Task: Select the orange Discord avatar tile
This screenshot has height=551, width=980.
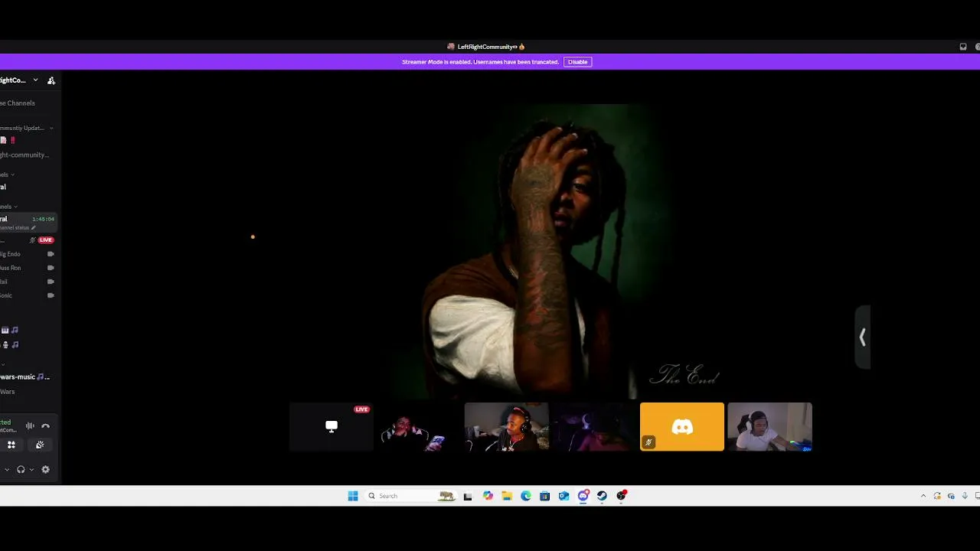Action: [x=681, y=426]
